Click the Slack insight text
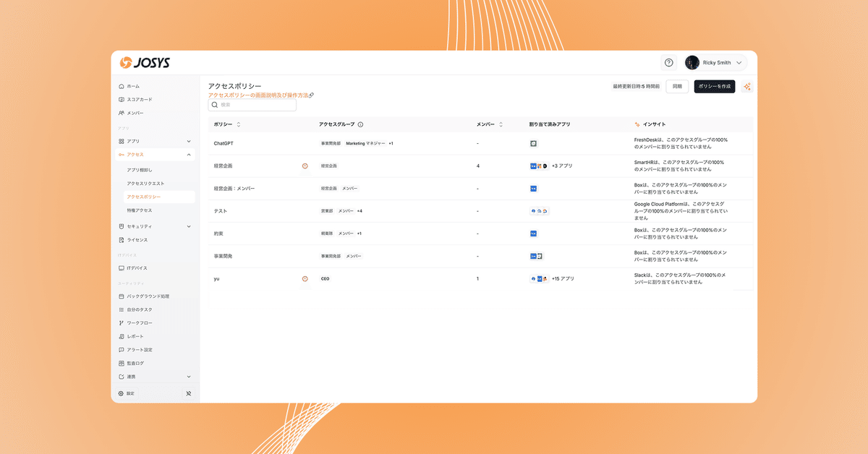868x454 pixels. [x=681, y=278]
